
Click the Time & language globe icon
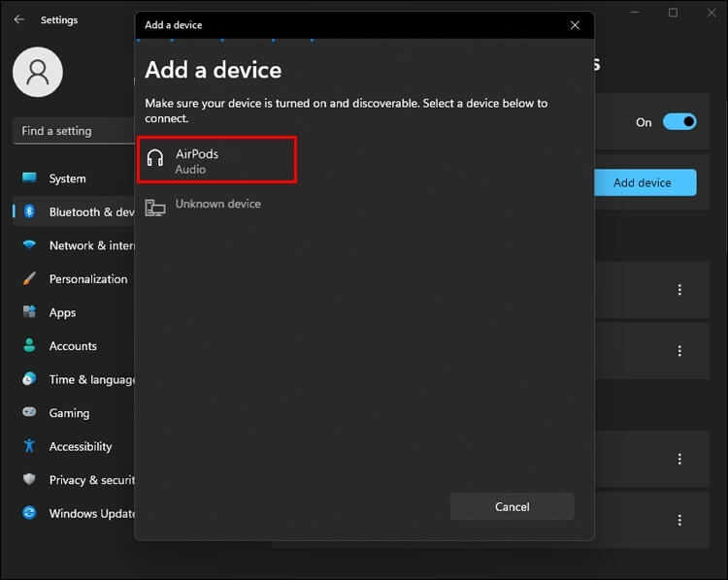[29, 378]
